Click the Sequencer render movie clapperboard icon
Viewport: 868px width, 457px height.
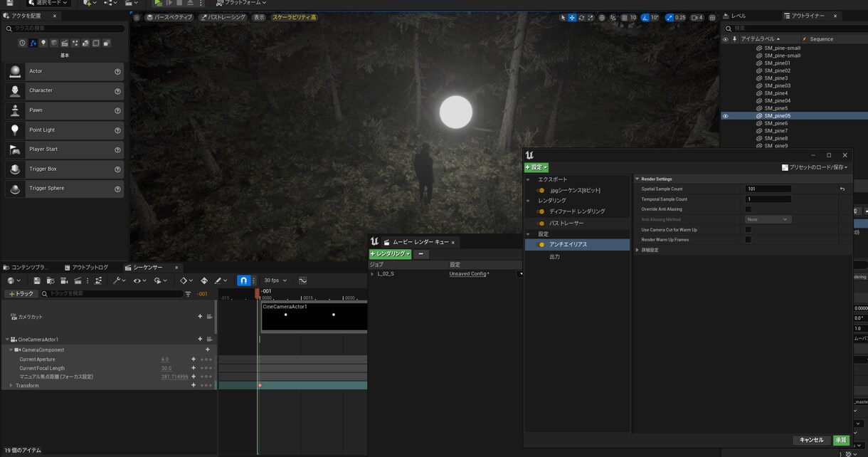pyautogui.click(x=78, y=280)
